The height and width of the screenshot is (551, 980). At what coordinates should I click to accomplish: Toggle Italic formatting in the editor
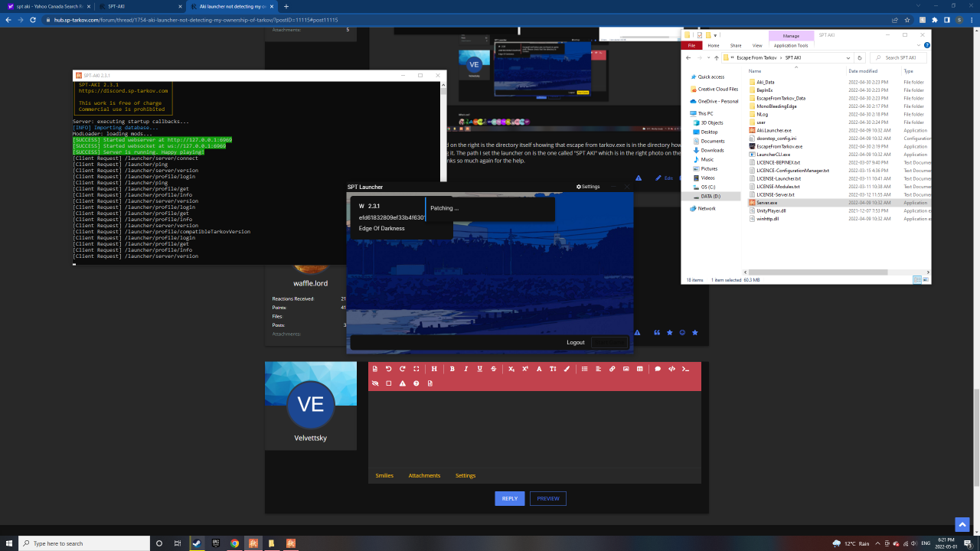[466, 369]
